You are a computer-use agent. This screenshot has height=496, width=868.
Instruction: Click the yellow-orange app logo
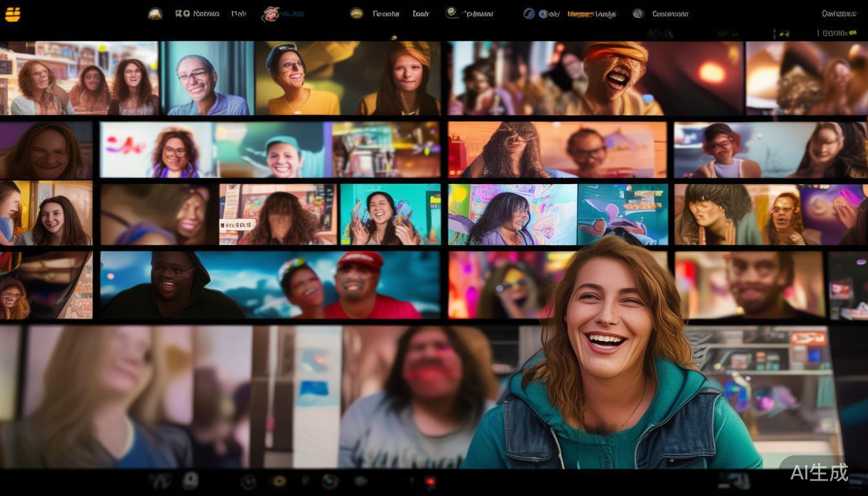(12, 14)
